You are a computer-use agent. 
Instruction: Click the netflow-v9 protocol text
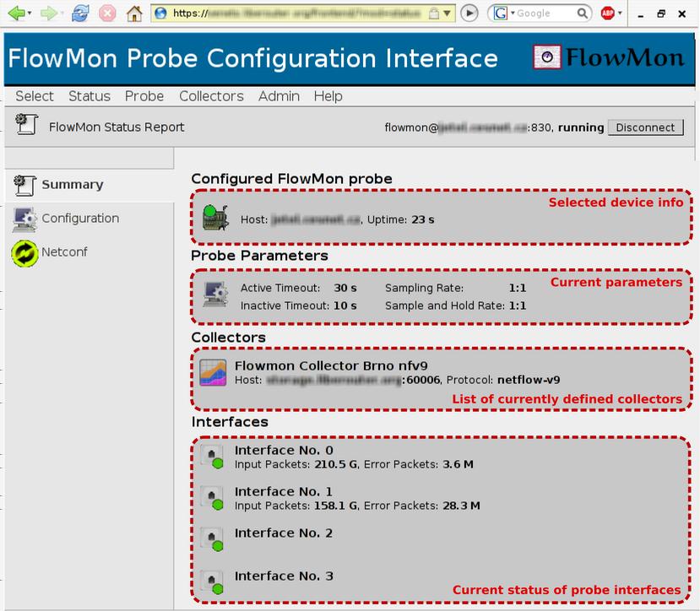[529, 380]
